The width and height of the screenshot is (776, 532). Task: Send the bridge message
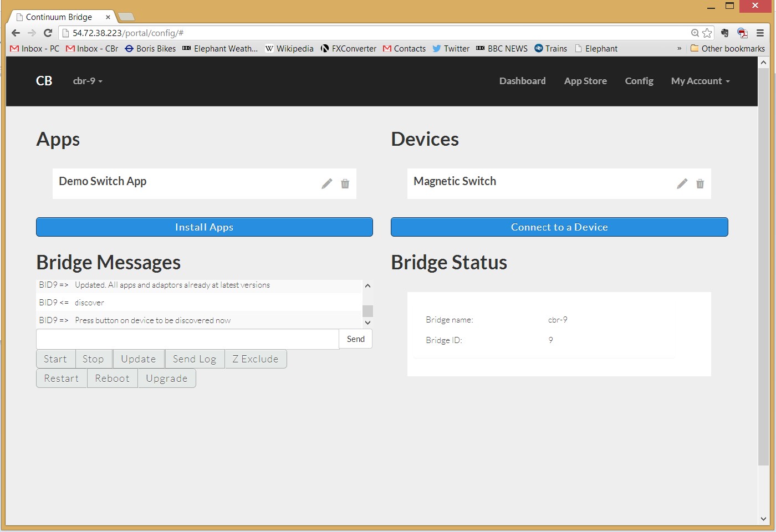click(x=355, y=339)
